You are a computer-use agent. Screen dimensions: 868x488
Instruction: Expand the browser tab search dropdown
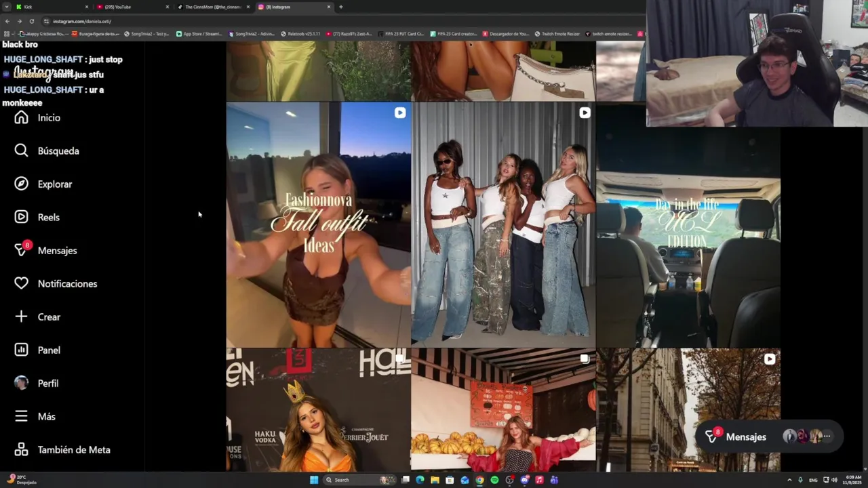coord(7,7)
